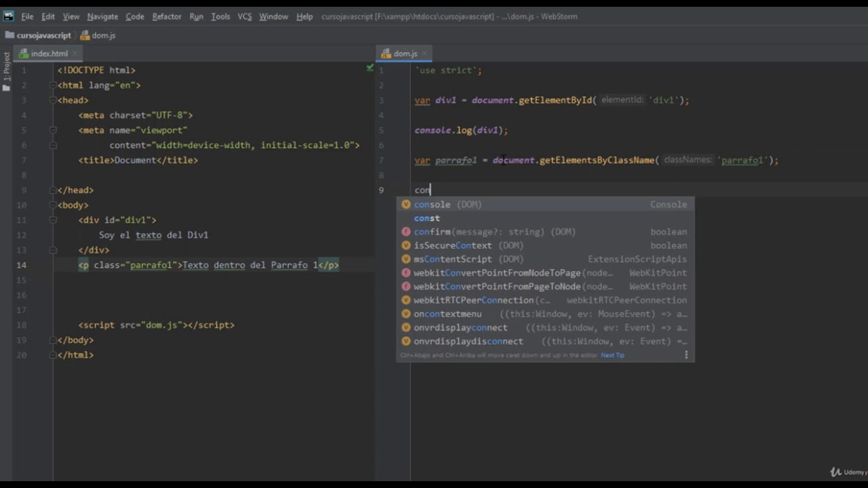Click the function icon beside confirm suggestion
Viewport: 868px width, 488px height.
(406, 232)
